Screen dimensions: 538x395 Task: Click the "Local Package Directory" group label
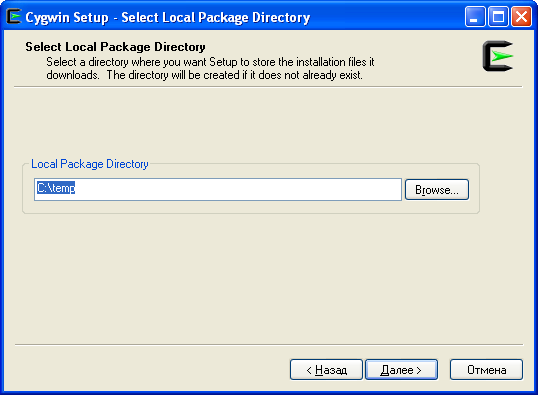(x=90, y=164)
